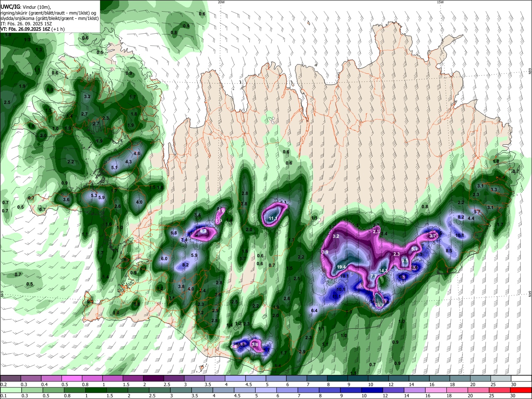Click the 7.7 precipitation value
The height and width of the screenshot is (399, 532).
373,276
